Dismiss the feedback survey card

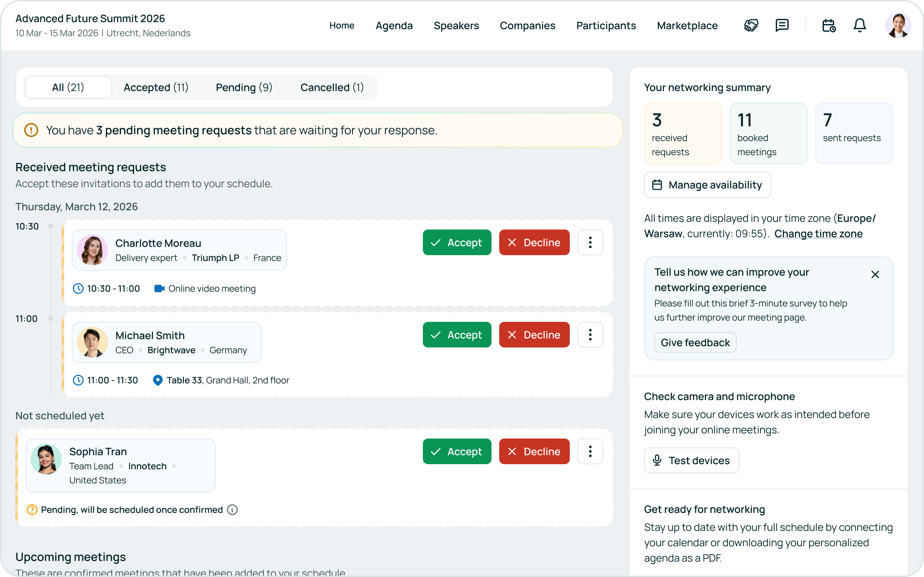(875, 274)
